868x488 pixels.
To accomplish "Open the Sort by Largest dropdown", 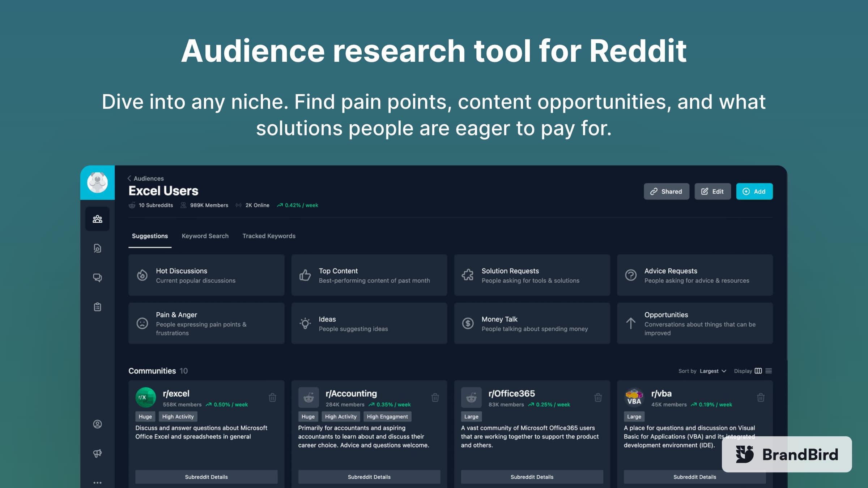I will pyautogui.click(x=713, y=371).
